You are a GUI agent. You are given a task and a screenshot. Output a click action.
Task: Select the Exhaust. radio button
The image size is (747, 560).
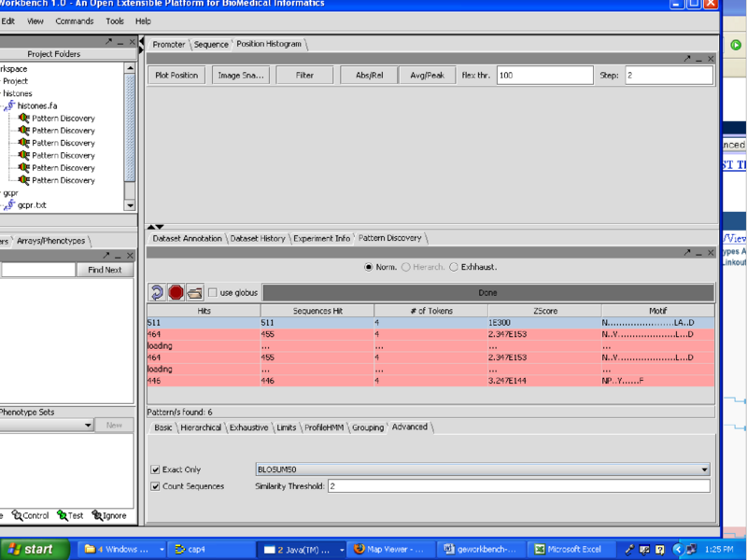(454, 267)
